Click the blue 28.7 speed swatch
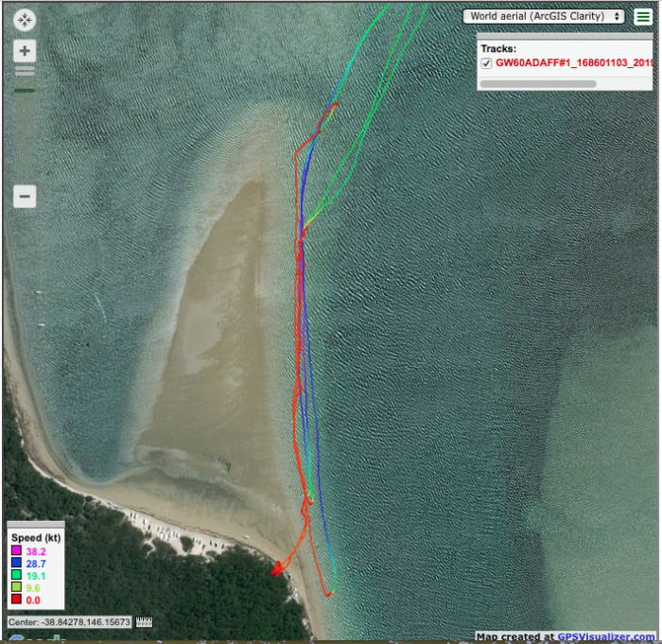 [16, 562]
